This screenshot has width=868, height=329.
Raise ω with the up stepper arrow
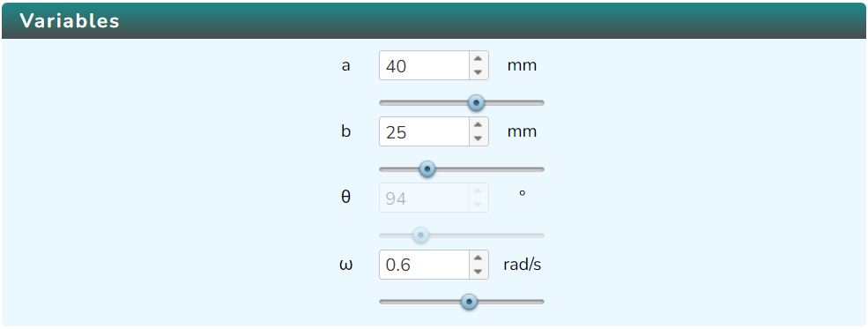coord(479,258)
